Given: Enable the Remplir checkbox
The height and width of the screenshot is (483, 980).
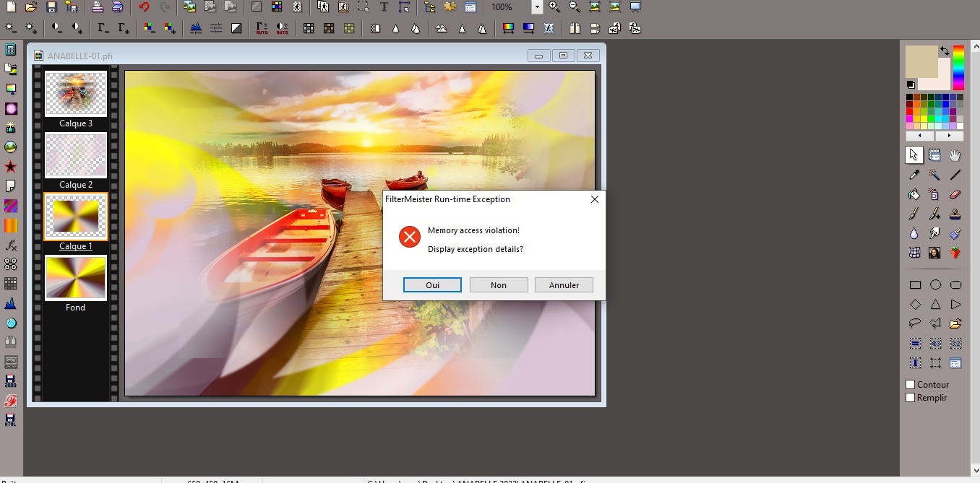Looking at the screenshot, I should coord(911,398).
